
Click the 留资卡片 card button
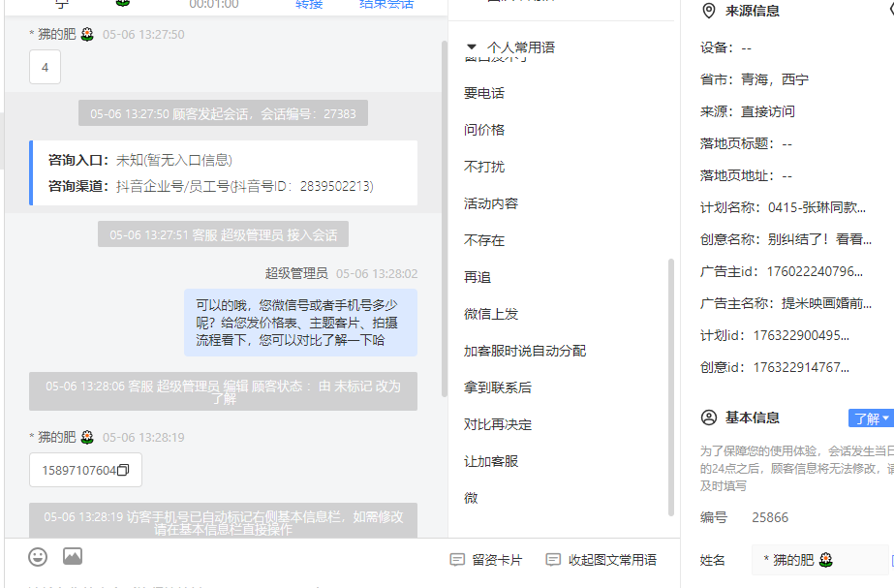pyautogui.click(x=486, y=560)
